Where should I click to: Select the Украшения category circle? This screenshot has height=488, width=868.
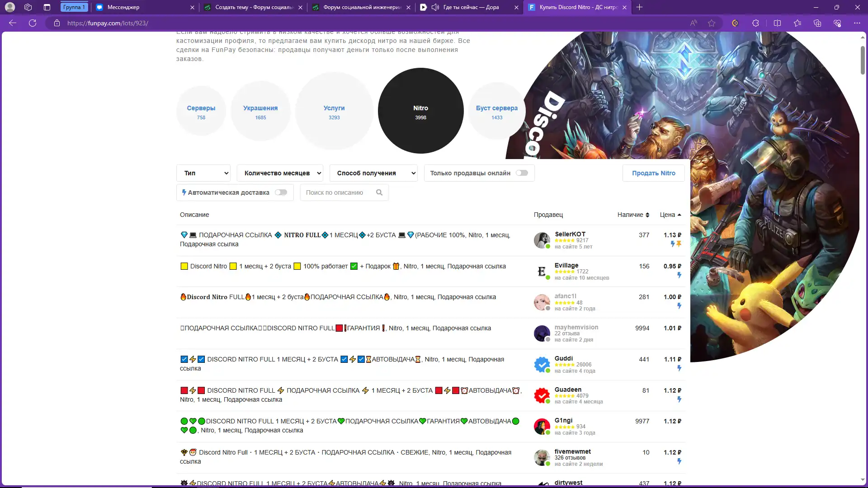(260, 111)
